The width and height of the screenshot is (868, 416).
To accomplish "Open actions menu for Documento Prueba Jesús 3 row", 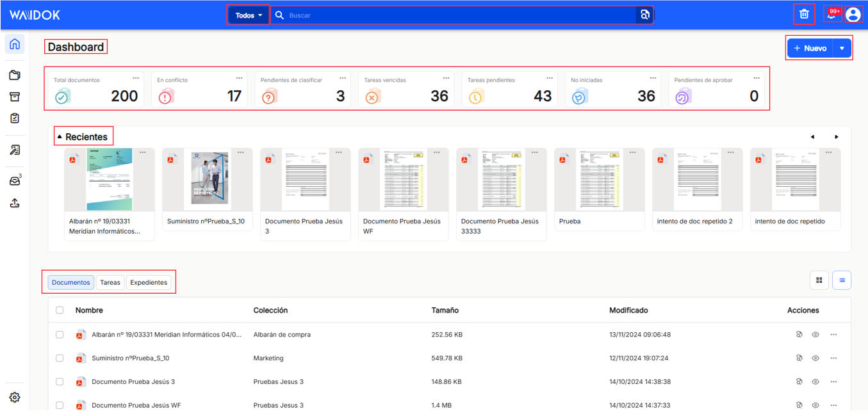I will [x=833, y=381].
